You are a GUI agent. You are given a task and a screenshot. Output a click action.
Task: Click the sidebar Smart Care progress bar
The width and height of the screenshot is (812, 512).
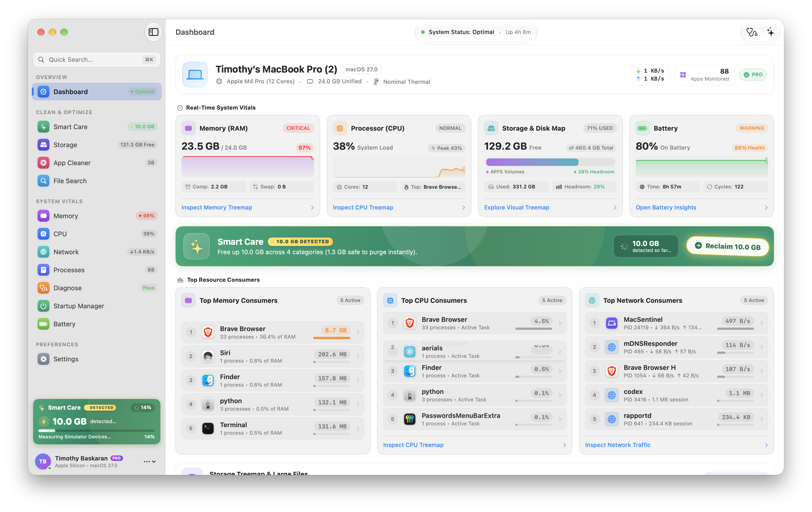[x=97, y=431]
